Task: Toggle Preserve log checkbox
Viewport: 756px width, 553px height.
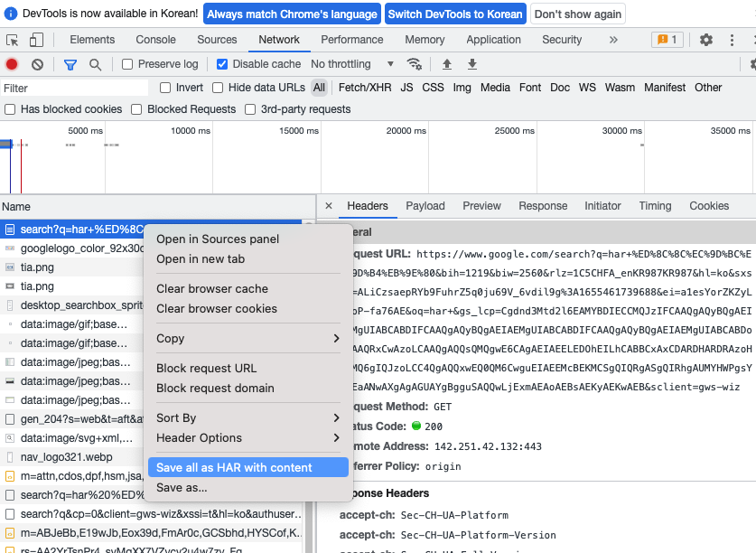Action: click(127, 64)
